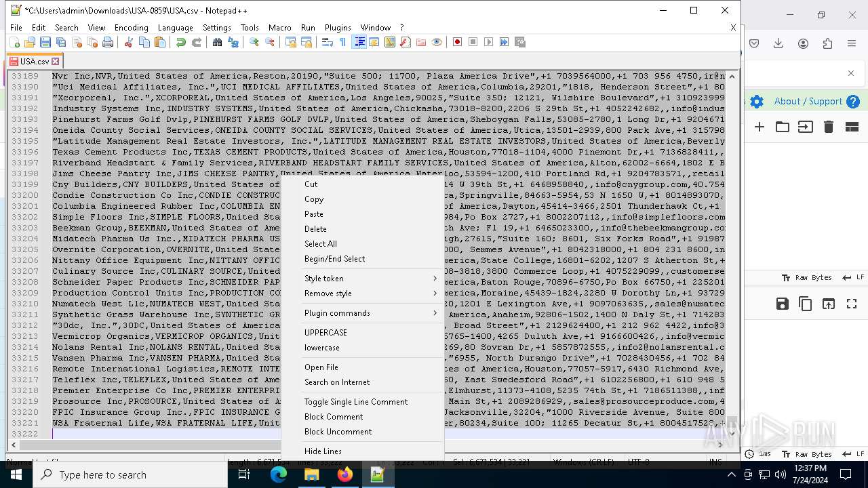Open the Language menu

coord(176,28)
